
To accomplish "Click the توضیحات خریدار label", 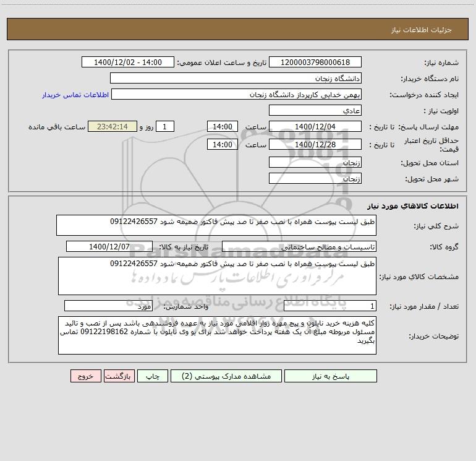I will 433,336.
